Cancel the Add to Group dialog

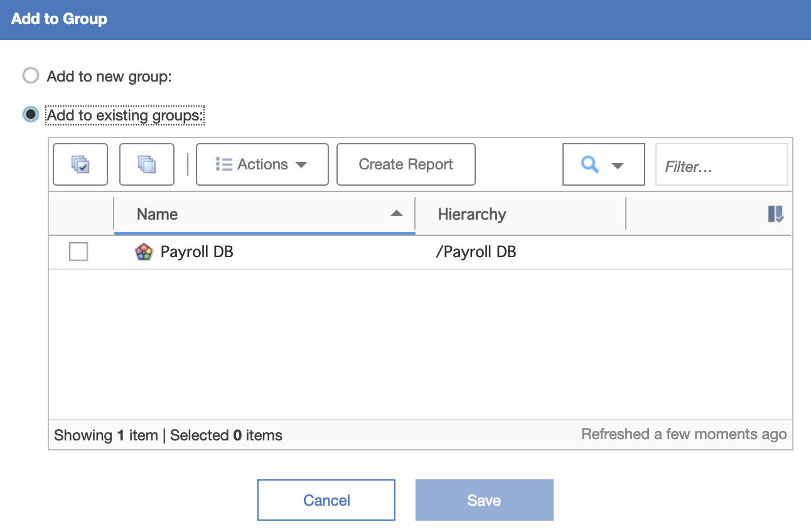(326, 499)
